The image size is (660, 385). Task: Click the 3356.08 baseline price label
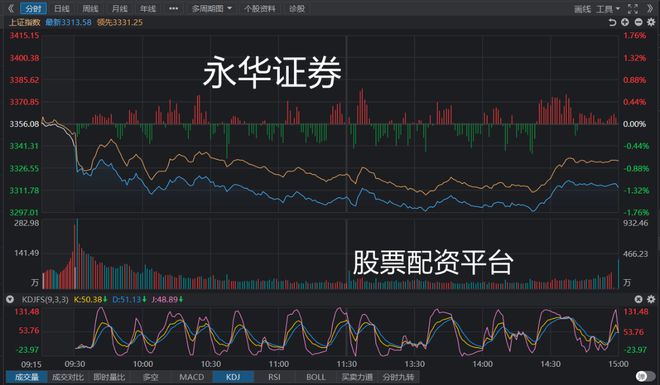click(24, 124)
